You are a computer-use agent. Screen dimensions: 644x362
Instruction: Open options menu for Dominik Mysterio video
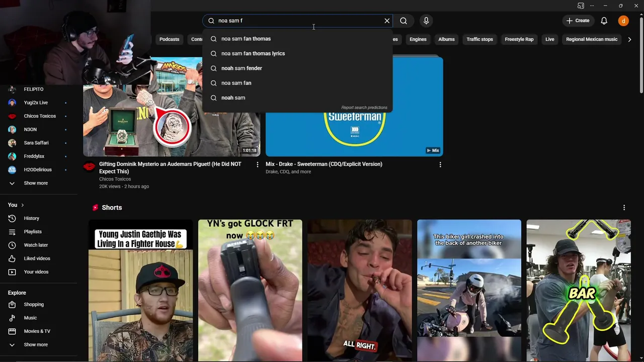[258, 164]
